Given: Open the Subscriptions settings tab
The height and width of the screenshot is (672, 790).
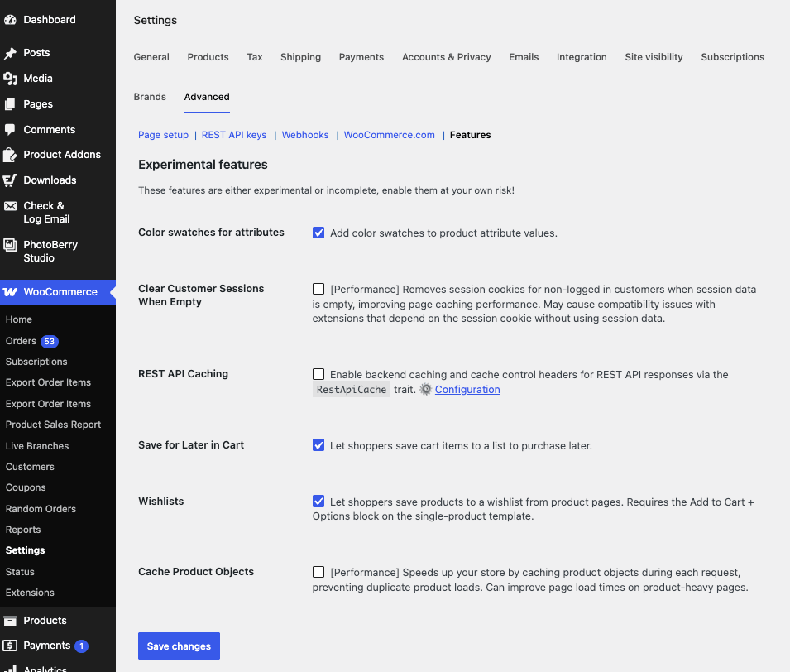Looking at the screenshot, I should point(732,57).
